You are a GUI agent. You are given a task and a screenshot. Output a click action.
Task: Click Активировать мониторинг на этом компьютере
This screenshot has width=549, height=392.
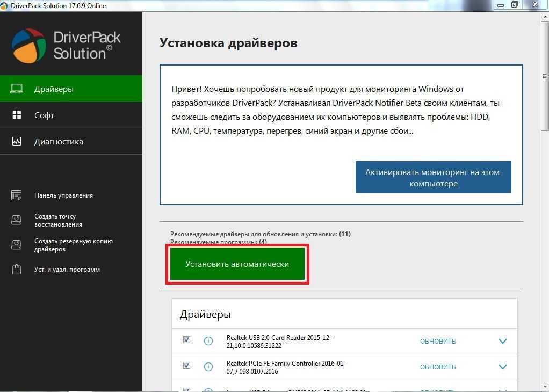pos(433,177)
